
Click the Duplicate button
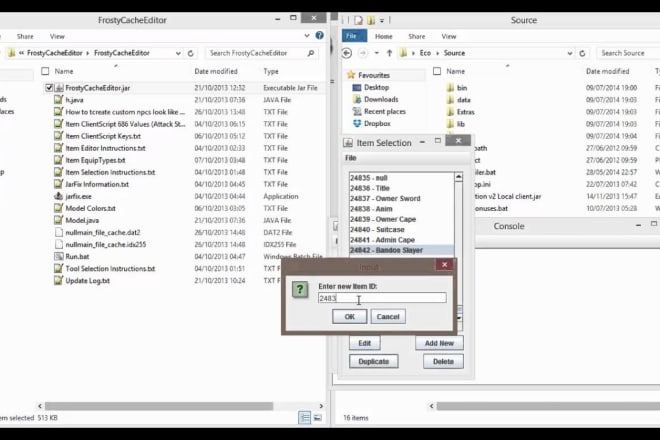[373, 361]
